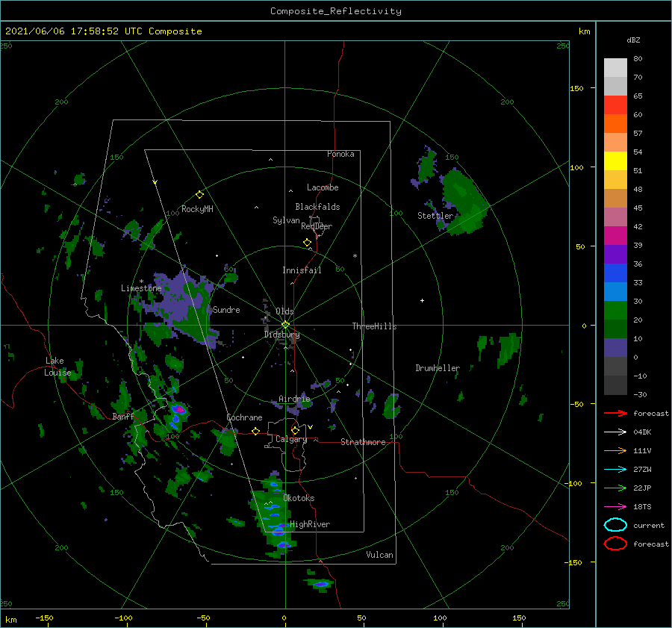Click the Lacombe town label

coord(323,187)
